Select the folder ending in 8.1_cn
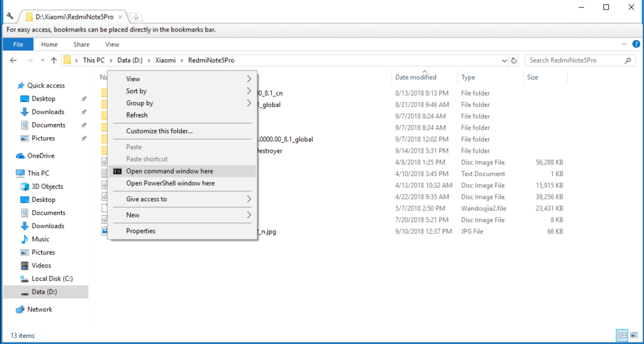Screen dimensions: 644x344 [x=332, y=93]
